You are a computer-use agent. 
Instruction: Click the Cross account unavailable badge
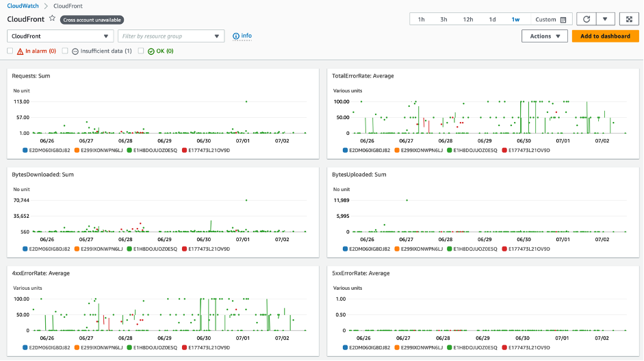(92, 20)
